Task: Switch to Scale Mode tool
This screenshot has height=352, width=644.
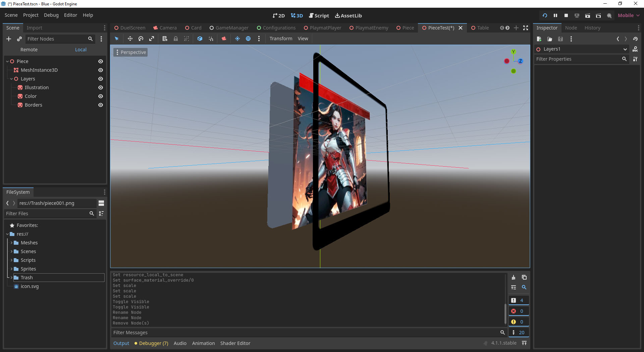Action: pos(152,39)
